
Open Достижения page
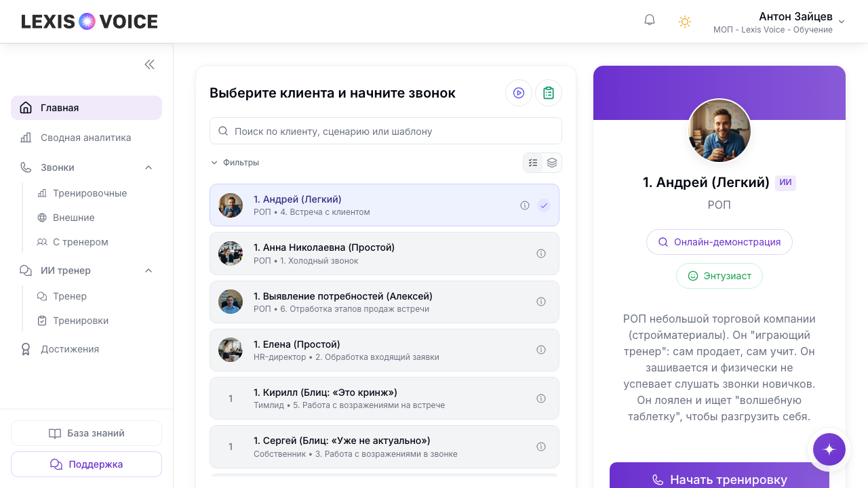point(86,349)
